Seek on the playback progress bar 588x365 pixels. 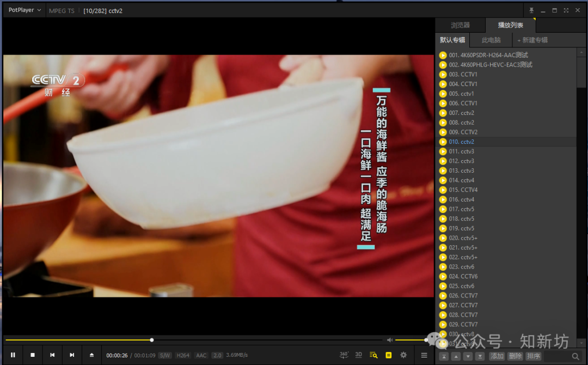tap(195, 340)
